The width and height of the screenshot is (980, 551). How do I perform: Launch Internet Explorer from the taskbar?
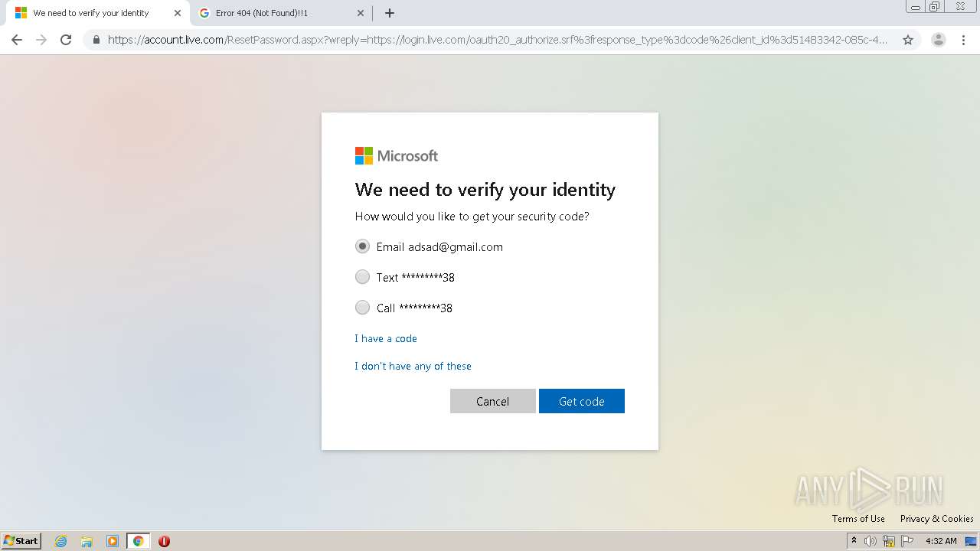(x=61, y=541)
